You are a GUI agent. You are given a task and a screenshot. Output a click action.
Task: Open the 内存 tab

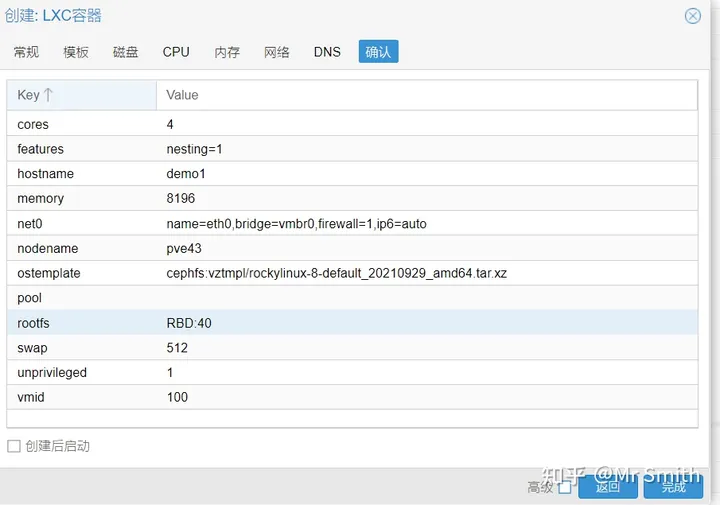[227, 52]
